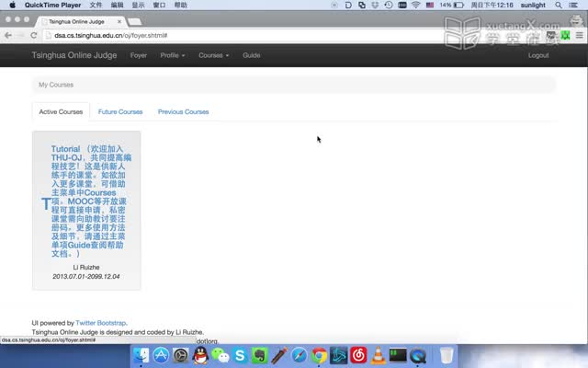Reload the page with the refresh icon
Screen dimensions: 588x368
(x=34, y=35)
